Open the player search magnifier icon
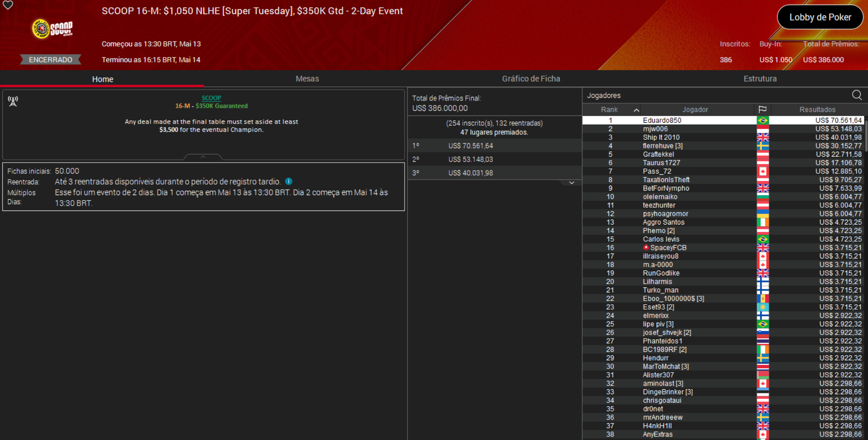Image resolution: width=868 pixels, height=440 pixels. click(857, 95)
